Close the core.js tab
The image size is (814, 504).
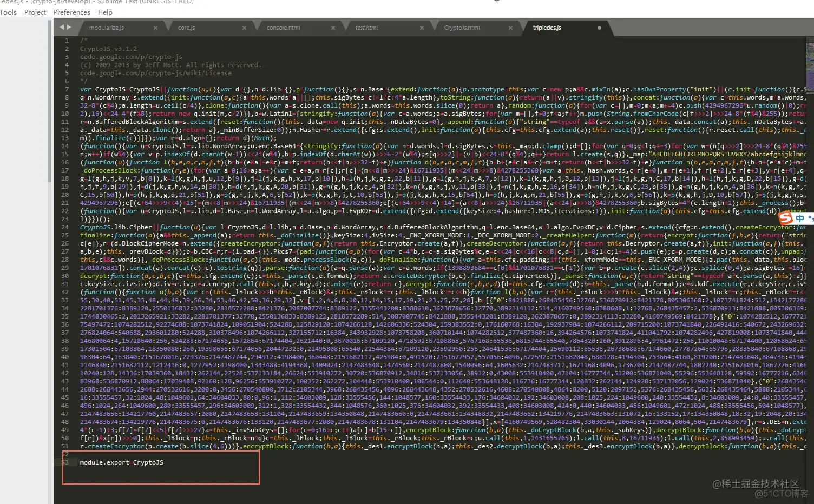tap(244, 28)
